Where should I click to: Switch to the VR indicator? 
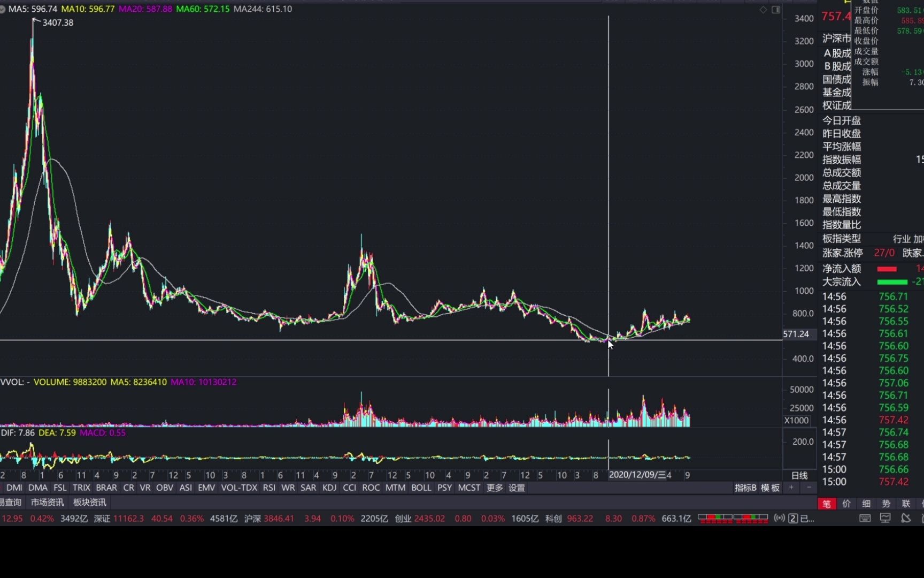[x=145, y=488]
